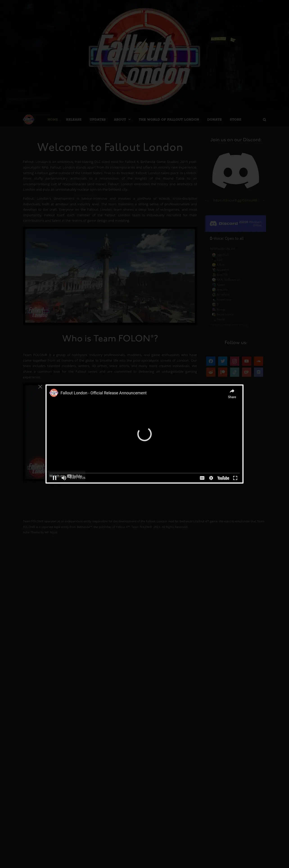Click the Team FOLON logo in nav bar

[29, 119]
